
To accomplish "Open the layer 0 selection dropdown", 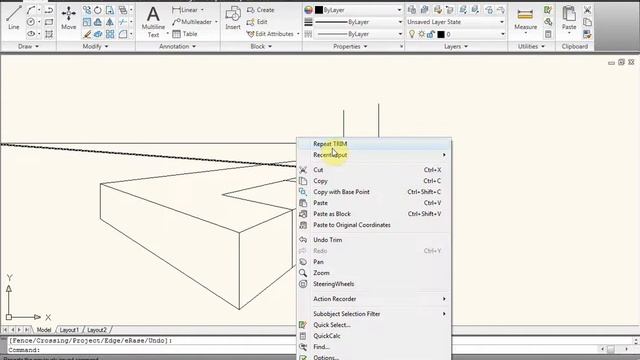I will pyautogui.click(x=502, y=34).
